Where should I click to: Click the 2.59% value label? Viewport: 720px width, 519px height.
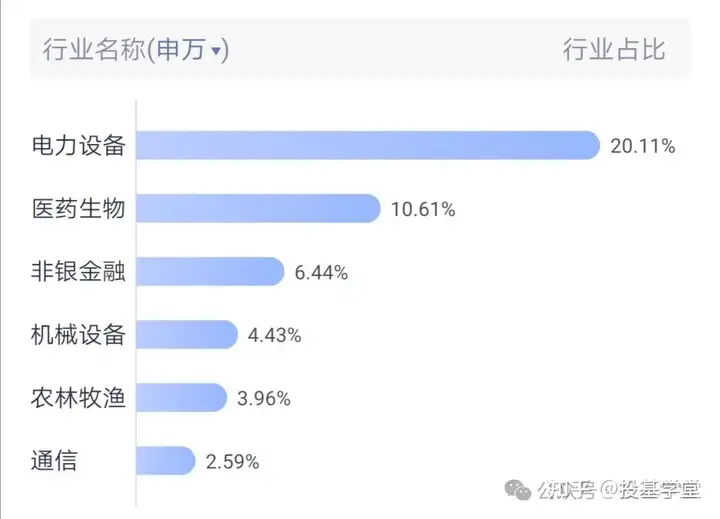click(x=233, y=462)
